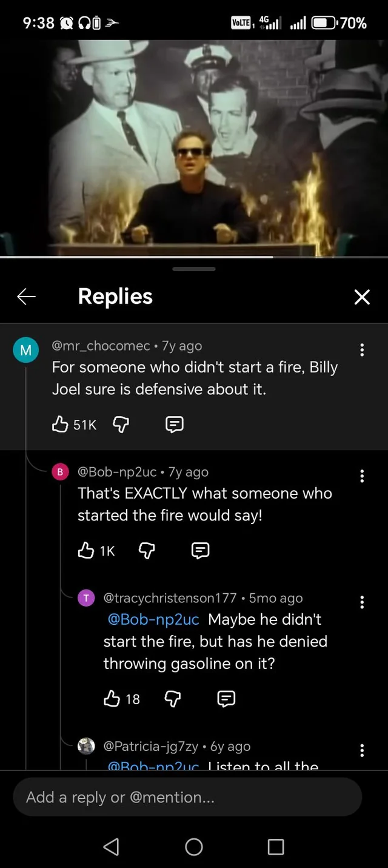This screenshot has height=868, width=388.
Task: Reply to the @mr_chocomec comment
Action: 175,425
